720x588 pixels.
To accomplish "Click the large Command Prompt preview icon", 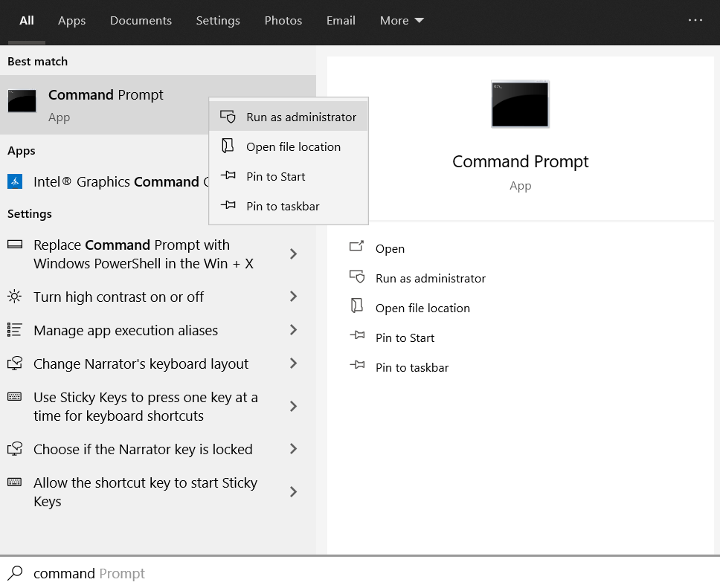I will click(x=520, y=104).
